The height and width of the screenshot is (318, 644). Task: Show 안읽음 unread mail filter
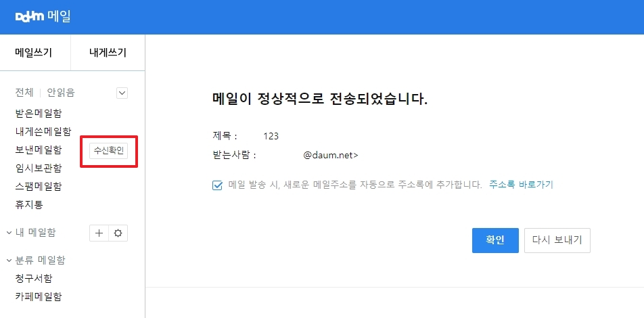61,93
